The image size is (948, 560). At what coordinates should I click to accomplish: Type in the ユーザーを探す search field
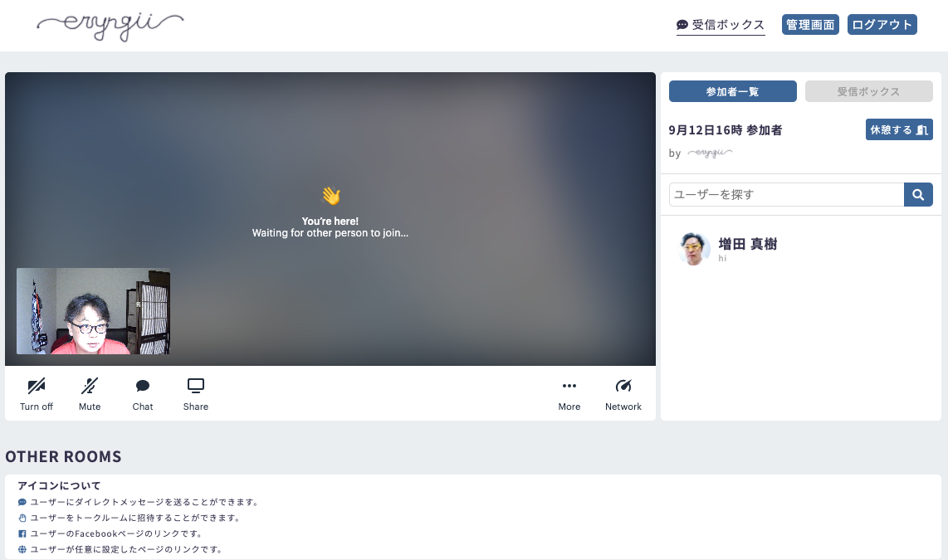pos(786,195)
